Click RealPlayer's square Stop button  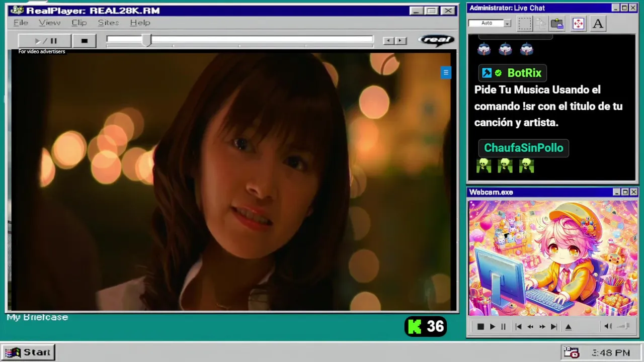85,41
